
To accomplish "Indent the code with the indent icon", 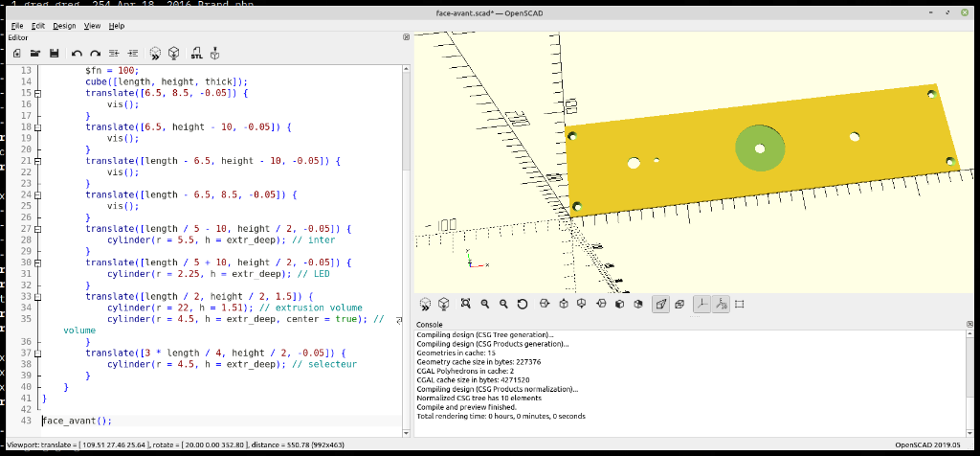I will 132,53.
